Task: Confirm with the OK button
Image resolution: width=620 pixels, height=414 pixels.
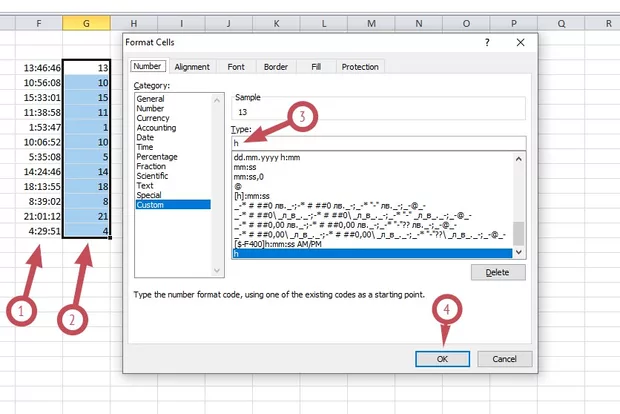Action: tap(442, 358)
